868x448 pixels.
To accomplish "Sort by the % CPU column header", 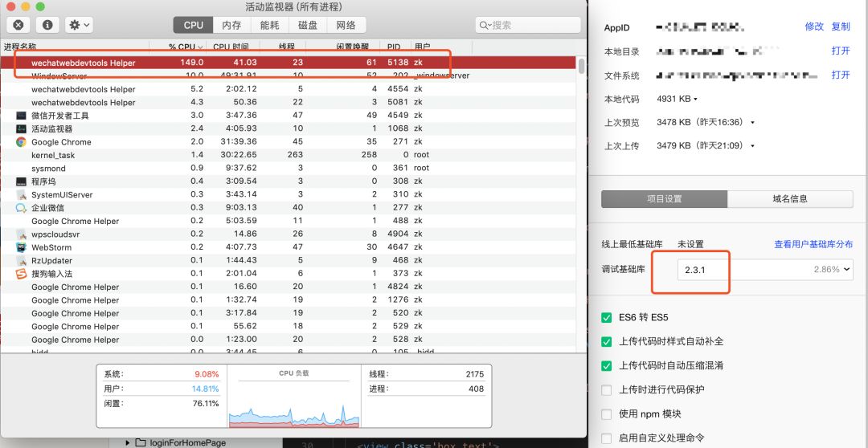I will click(186, 47).
